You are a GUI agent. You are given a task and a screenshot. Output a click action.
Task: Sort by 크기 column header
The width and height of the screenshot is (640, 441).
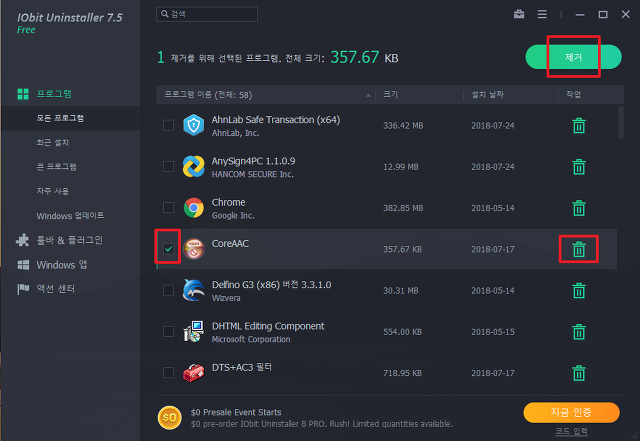(x=390, y=95)
